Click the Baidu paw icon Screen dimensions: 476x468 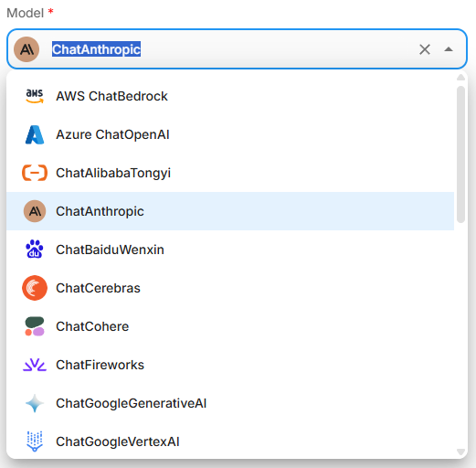[35, 250]
